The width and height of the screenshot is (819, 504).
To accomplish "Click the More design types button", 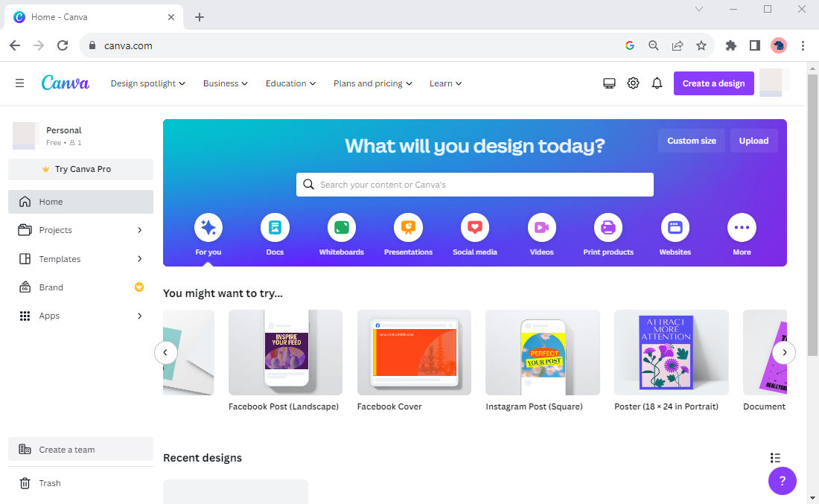I will 742,228.
